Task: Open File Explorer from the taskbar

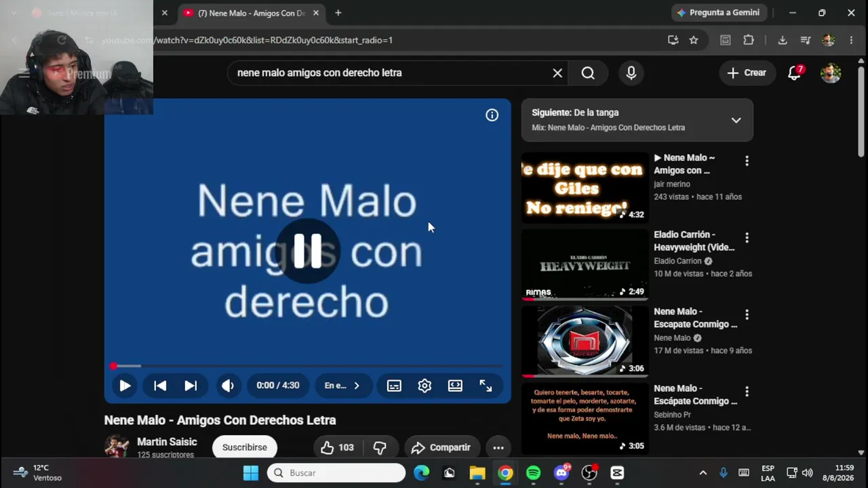Action: [x=477, y=472]
